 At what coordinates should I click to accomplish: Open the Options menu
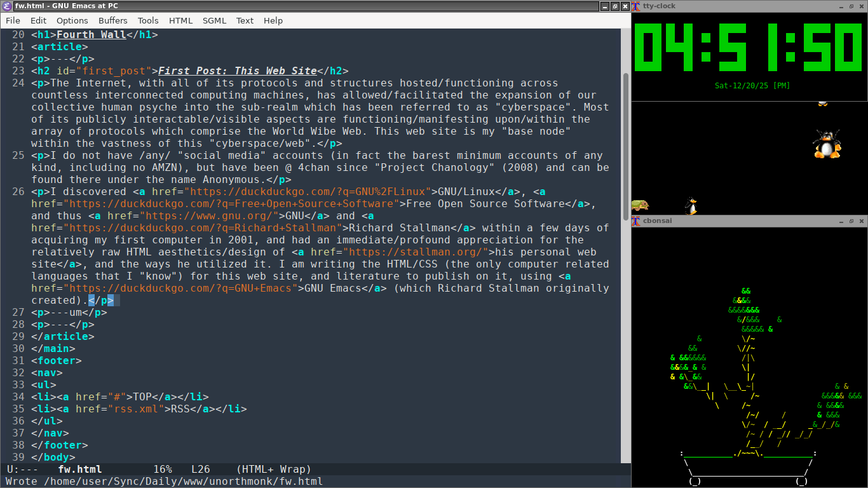pyautogui.click(x=72, y=20)
